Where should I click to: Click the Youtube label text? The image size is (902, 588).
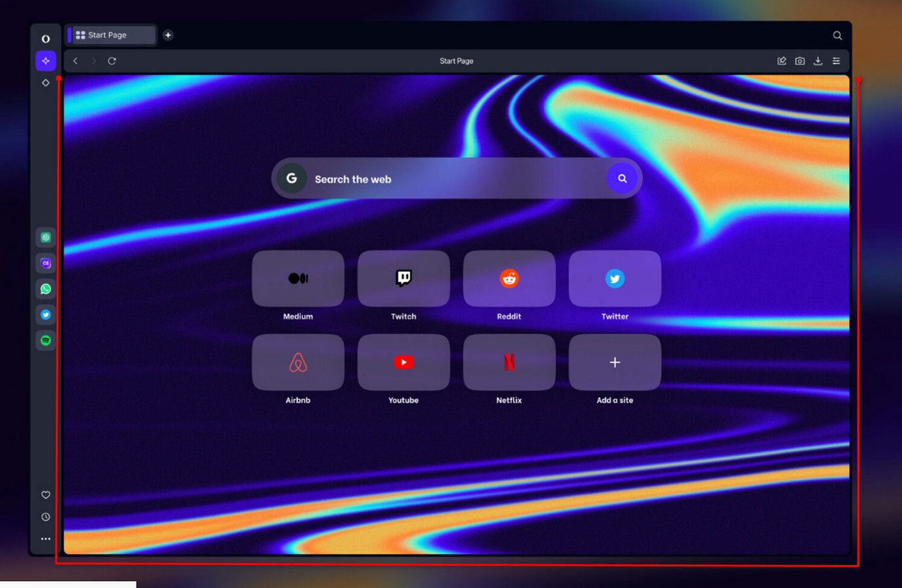(403, 401)
